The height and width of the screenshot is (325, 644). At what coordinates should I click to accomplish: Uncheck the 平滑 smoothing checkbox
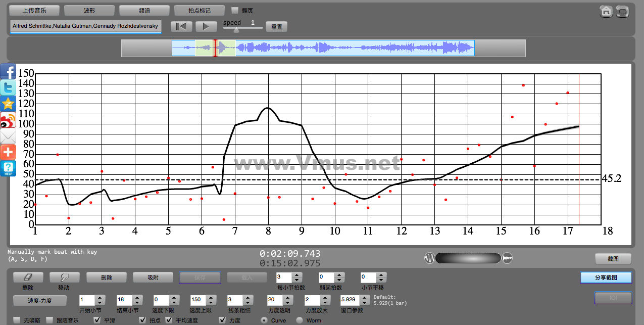(97, 320)
